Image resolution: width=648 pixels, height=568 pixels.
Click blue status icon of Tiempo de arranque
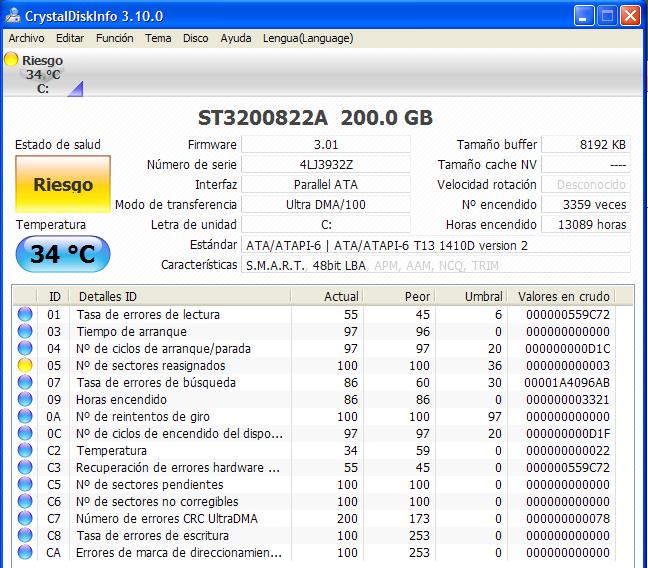25,332
